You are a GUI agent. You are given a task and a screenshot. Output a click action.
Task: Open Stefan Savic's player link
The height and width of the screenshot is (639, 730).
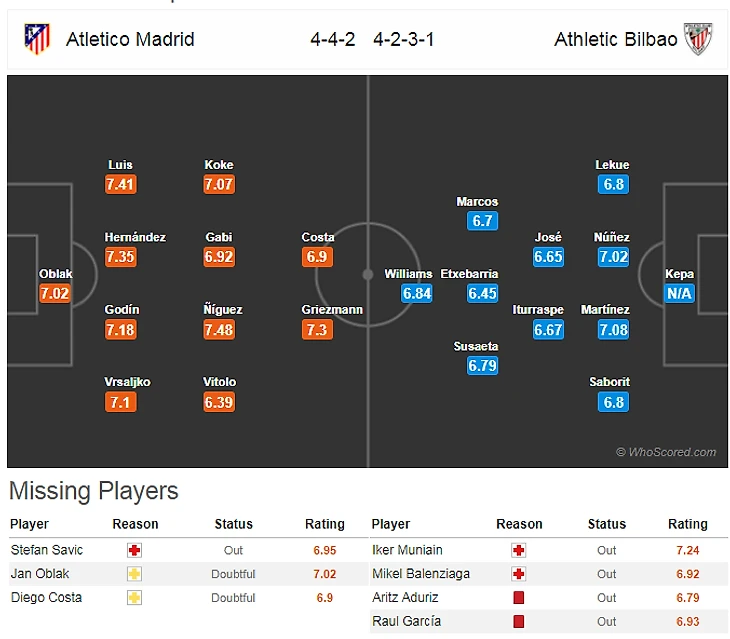coord(47,550)
